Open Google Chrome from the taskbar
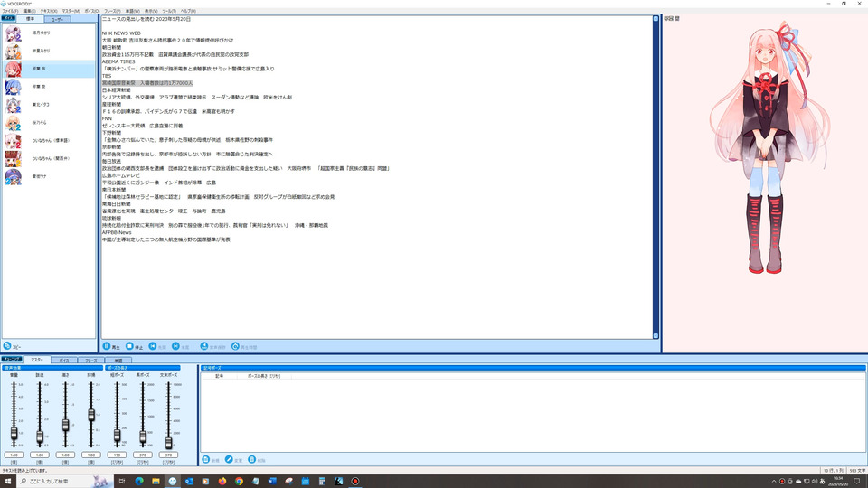Screen dimensions: 868x488 tap(239, 482)
